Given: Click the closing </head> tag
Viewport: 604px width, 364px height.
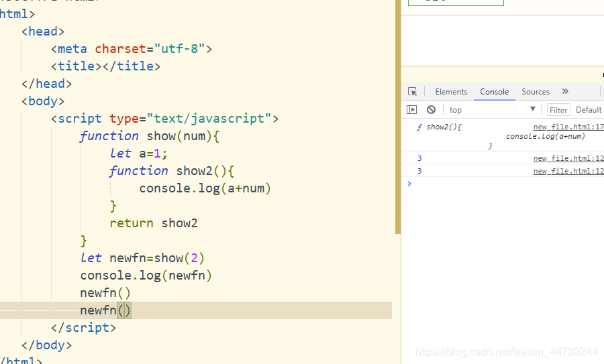Looking at the screenshot, I should click(46, 84).
